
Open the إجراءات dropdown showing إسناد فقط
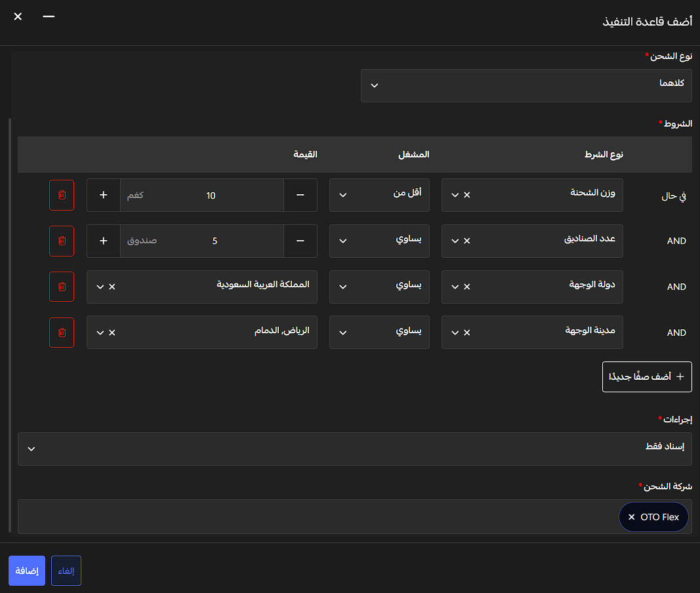(x=355, y=449)
